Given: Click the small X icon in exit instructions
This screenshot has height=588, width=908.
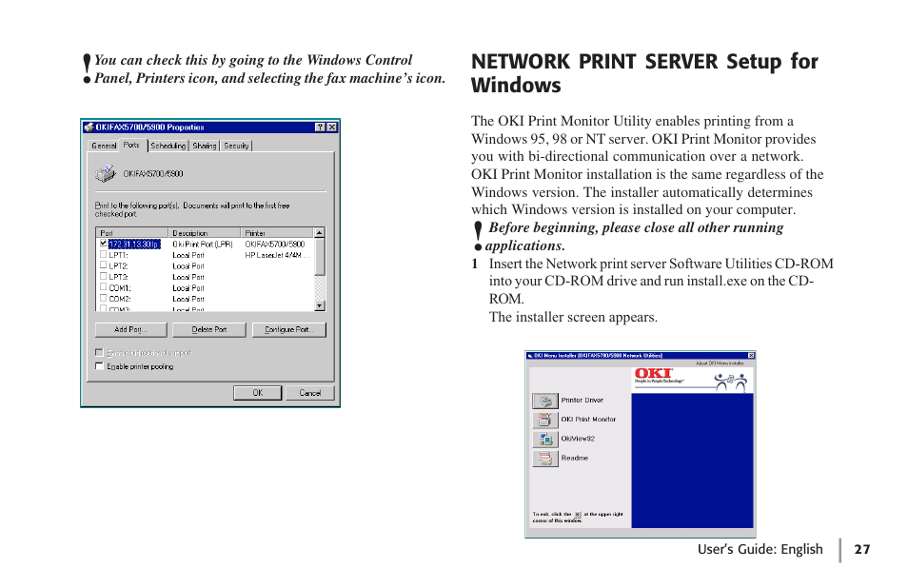Looking at the screenshot, I should coord(578,515).
